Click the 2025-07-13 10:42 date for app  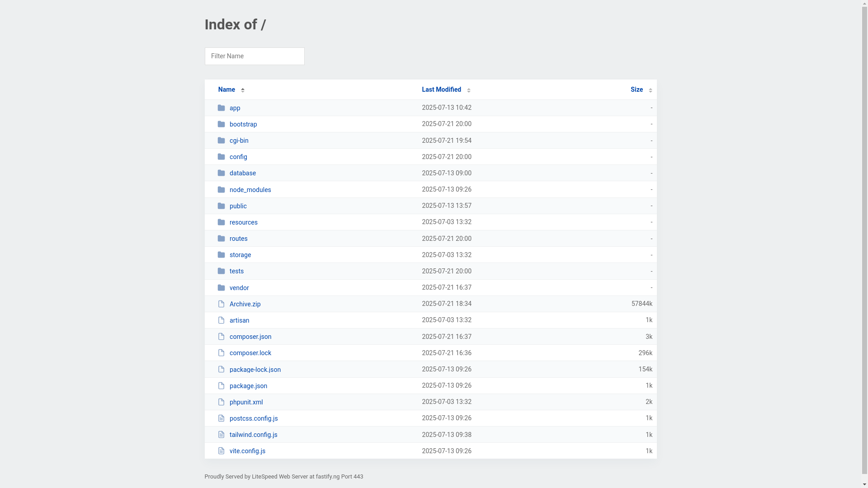(447, 108)
